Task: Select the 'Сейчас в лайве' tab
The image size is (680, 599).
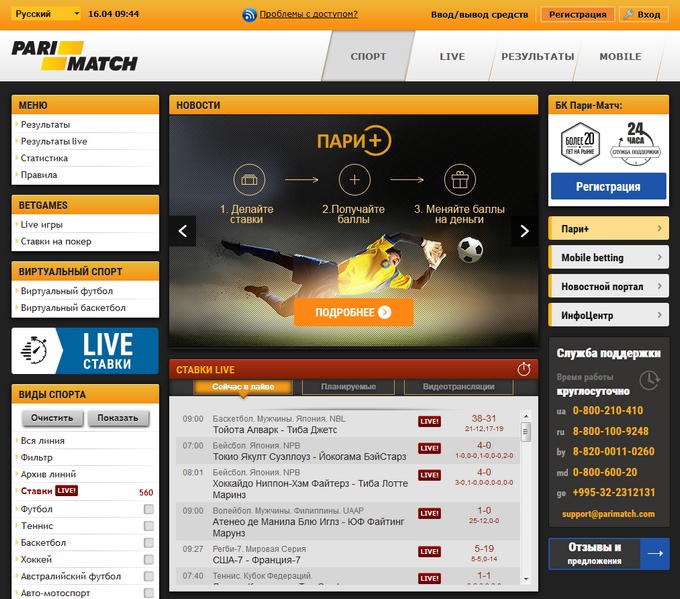Action: coord(243,386)
